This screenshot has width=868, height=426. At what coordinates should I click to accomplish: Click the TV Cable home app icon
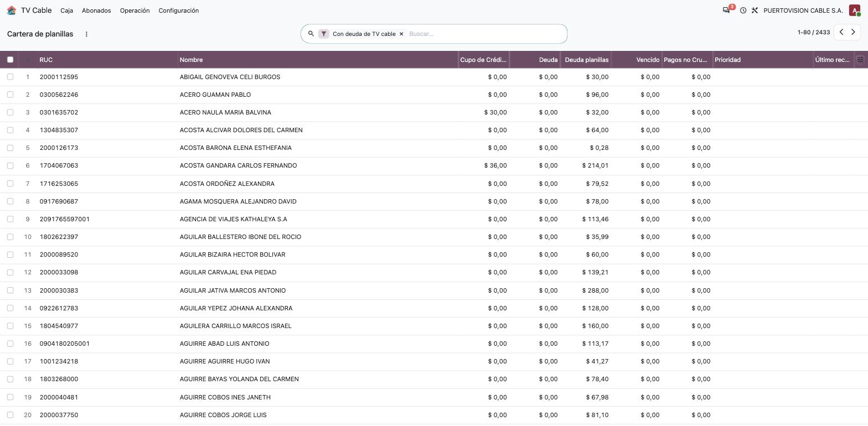point(11,11)
